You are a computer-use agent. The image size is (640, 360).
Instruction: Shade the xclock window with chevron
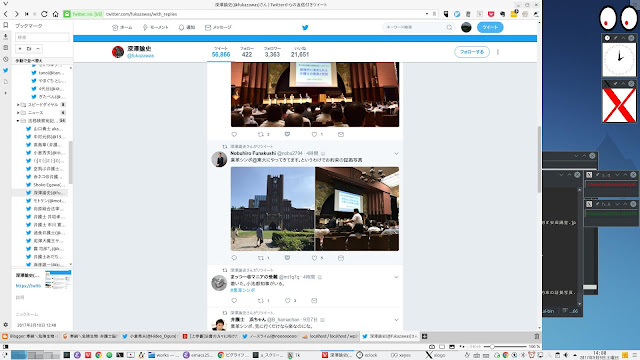pyautogui.click(x=623, y=38)
